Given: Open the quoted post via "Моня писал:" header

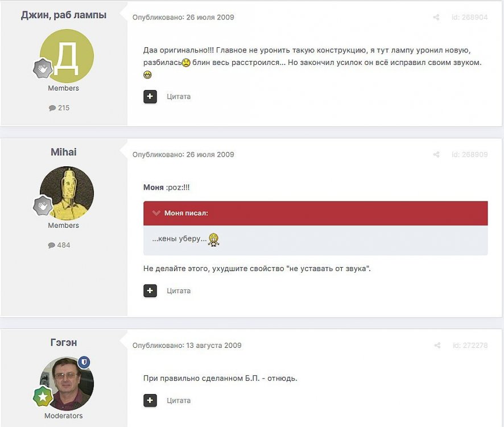Looking at the screenshot, I should click(x=186, y=213).
